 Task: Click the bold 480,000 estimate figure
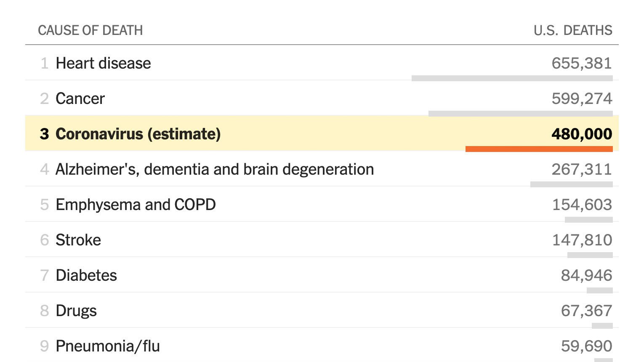pyautogui.click(x=582, y=134)
